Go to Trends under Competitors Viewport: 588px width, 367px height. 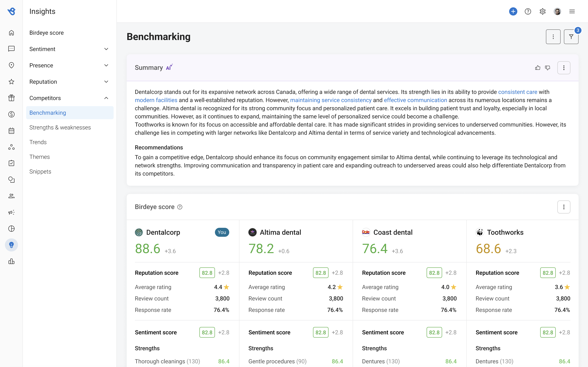click(38, 142)
